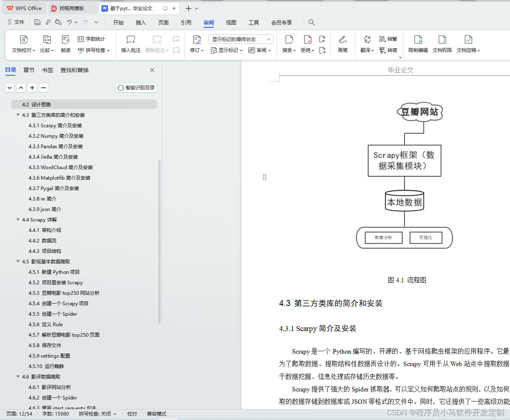Image resolution: width=510 pixels, height=420 pixels.
Task: Open 文档定稿 finalize document tool
Action: (468, 44)
